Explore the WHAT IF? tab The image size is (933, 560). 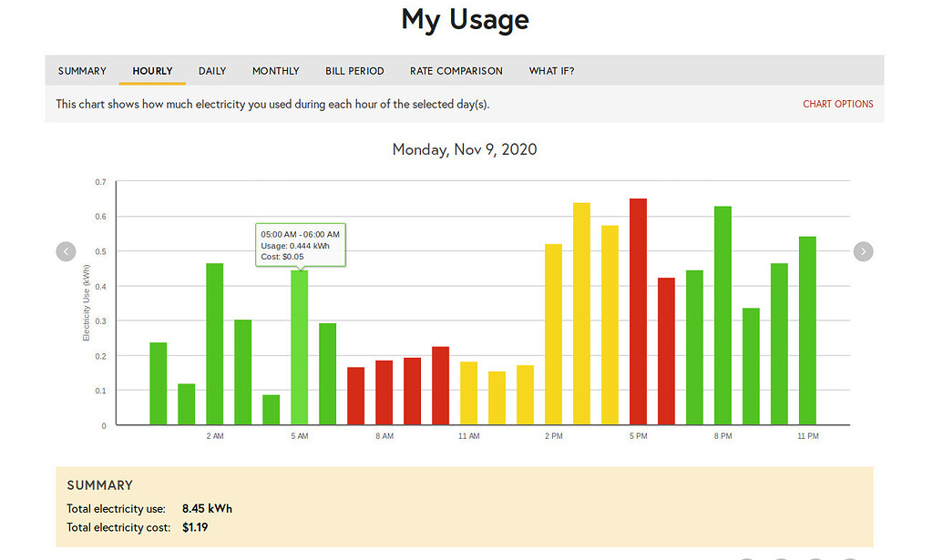pos(551,70)
